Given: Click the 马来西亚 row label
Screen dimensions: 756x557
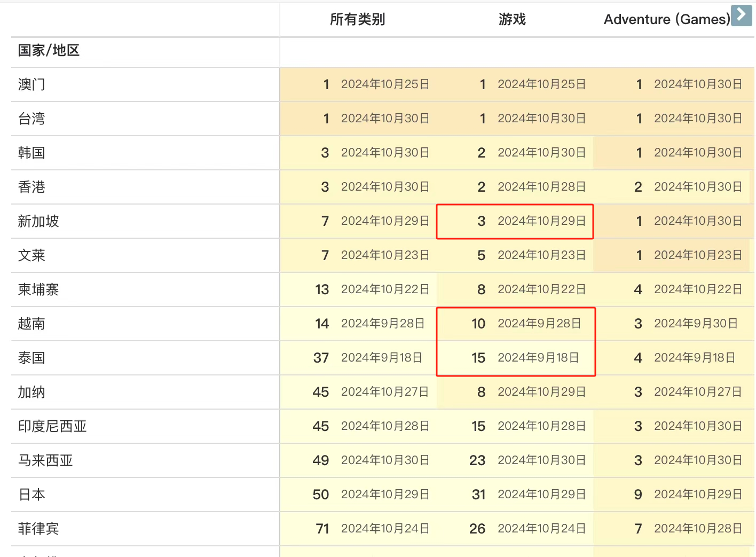Looking at the screenshot, I should tap(45, 460).
